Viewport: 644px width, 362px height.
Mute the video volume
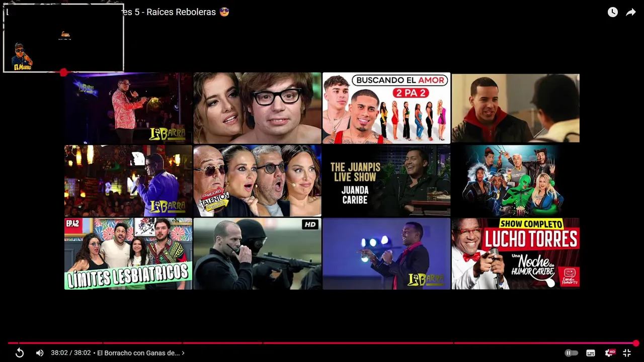tap(40, 353)
